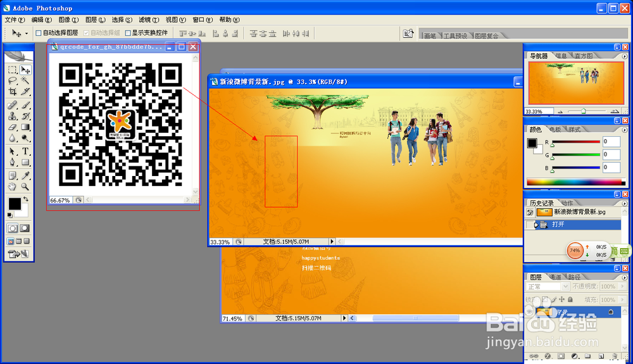Select the 打开 history state
Image resolution: width=633 pixels, height=364 pixels.
tap(579, 224)
